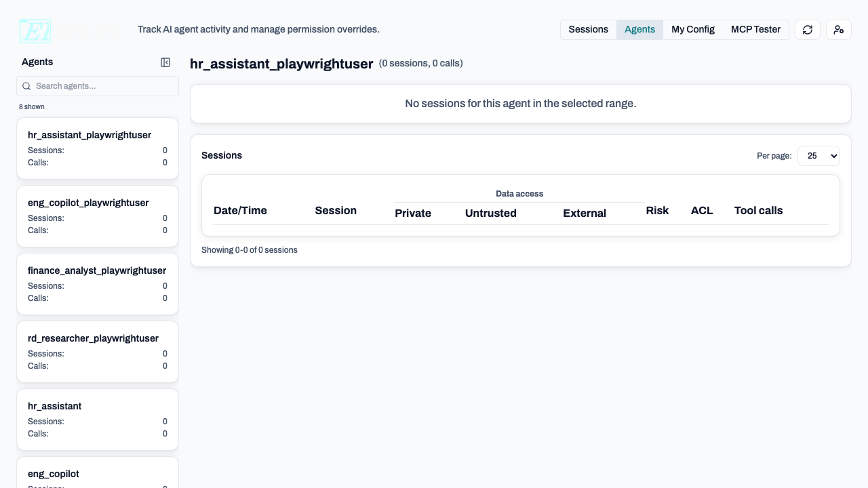Switch to the Sessions tab
The image size is (868, 488).
coord(588,30)
